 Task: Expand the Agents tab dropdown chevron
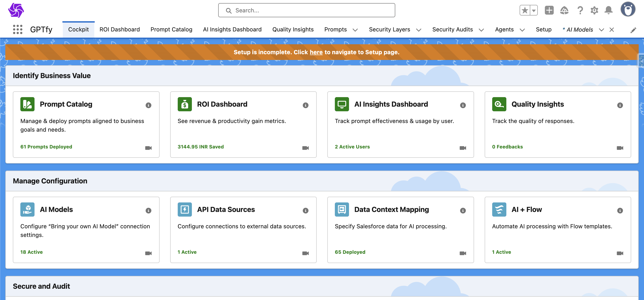point(522,30)
